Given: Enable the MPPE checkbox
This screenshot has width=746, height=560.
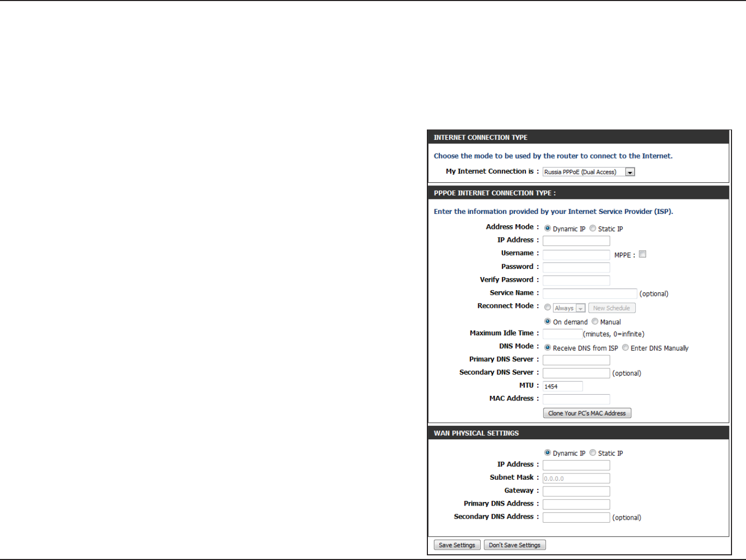Looking at the screenshot, I should 642,254.
